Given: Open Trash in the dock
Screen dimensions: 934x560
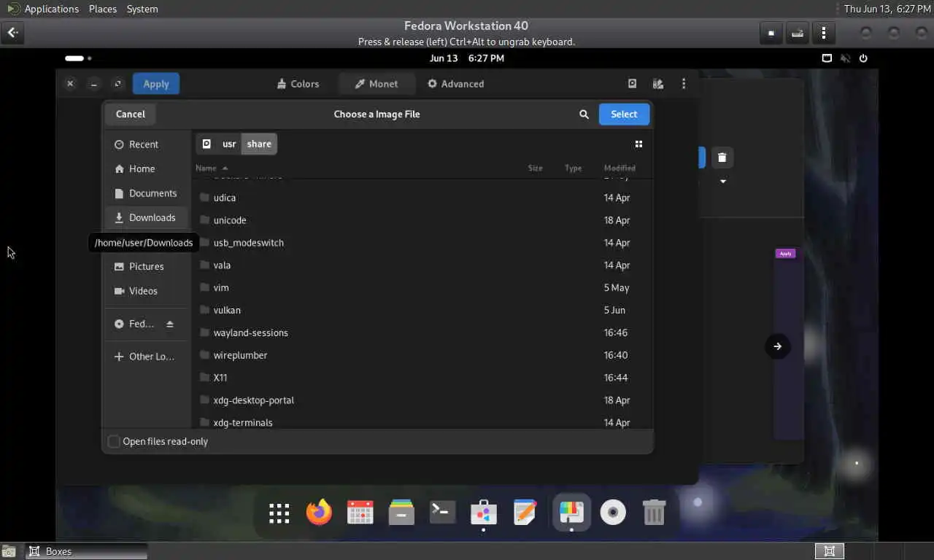Looking at the screenshot, I should pyautogui.click(x=654, y=513).
